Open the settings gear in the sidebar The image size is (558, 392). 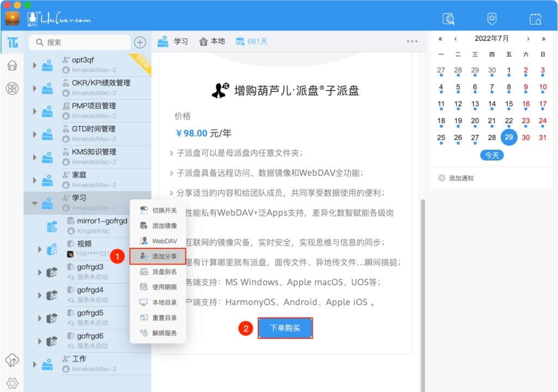[13, 383]
